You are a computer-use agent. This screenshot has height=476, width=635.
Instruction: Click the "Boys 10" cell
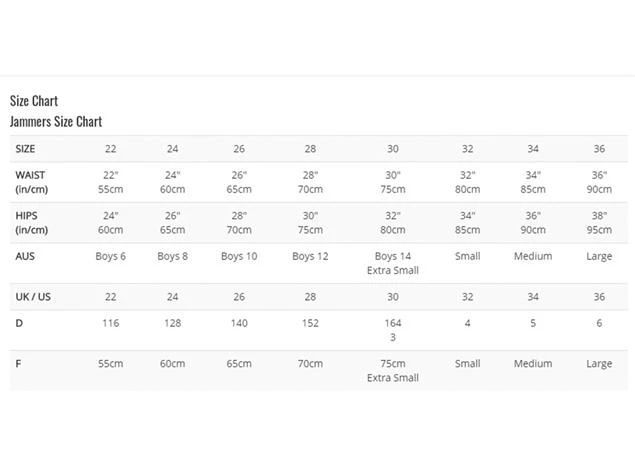[239, 256]
